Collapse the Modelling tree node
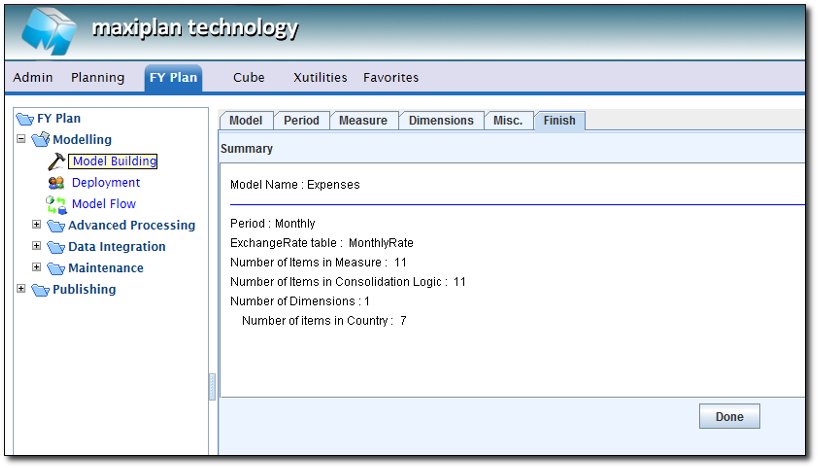The width and height of the screenshot is (818, 468). click(x=21, y=140)
